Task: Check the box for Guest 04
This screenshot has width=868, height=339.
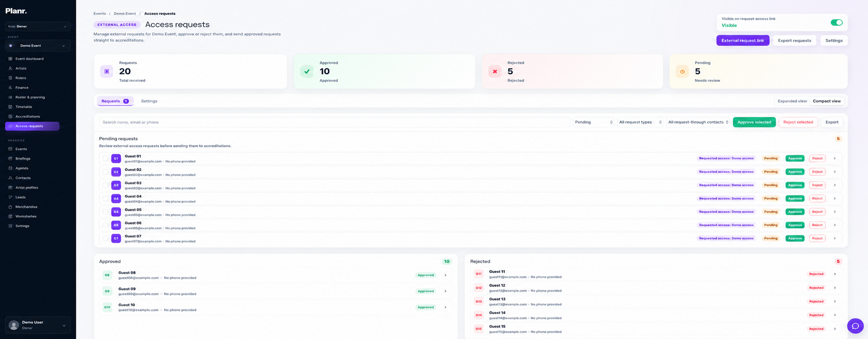Action: click(x=105, y=198)
